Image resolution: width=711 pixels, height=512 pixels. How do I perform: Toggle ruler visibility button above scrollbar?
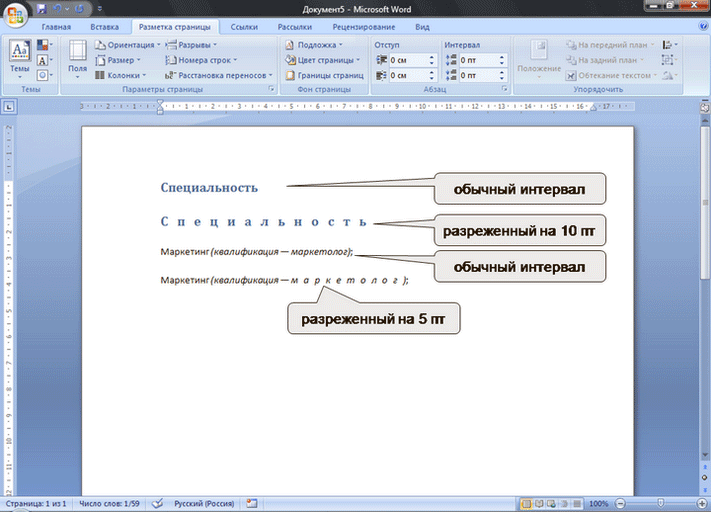705,107
